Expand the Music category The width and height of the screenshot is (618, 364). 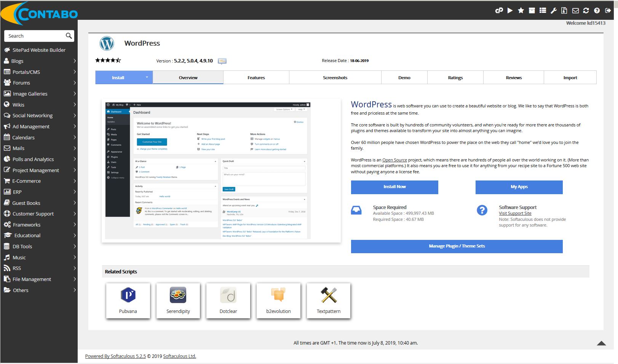[x=39, y=257]
